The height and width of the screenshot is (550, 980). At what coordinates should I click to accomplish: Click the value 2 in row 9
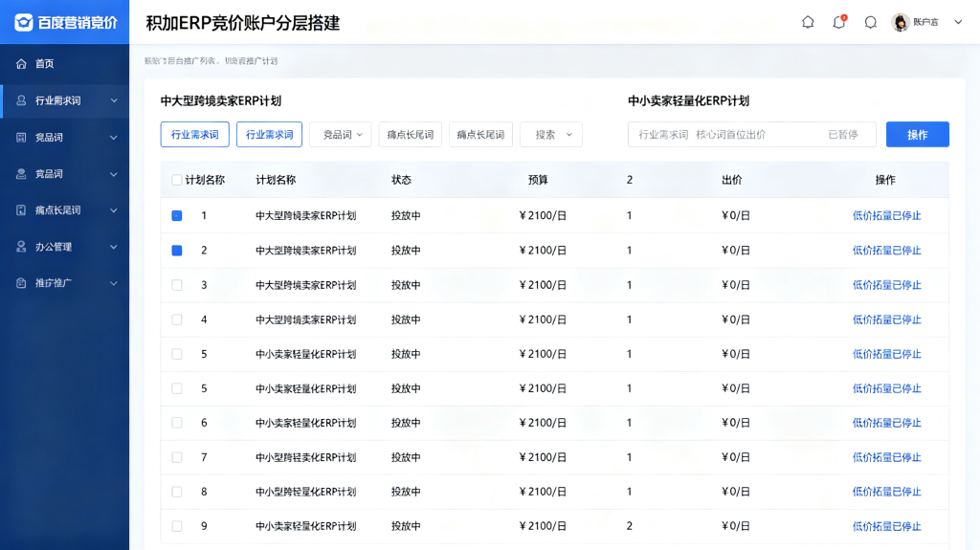click(x=630, y=526)
